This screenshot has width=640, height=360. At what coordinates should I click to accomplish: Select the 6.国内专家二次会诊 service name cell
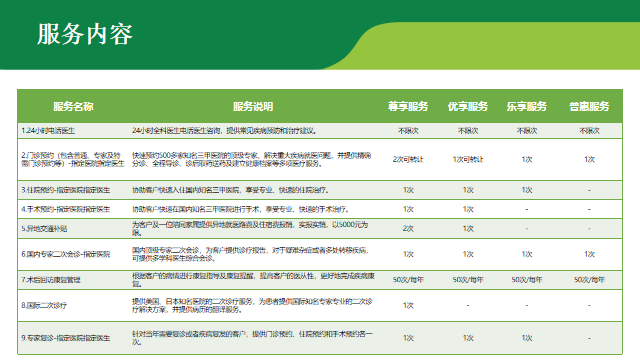pyautogui.click(x=66, y=254)
